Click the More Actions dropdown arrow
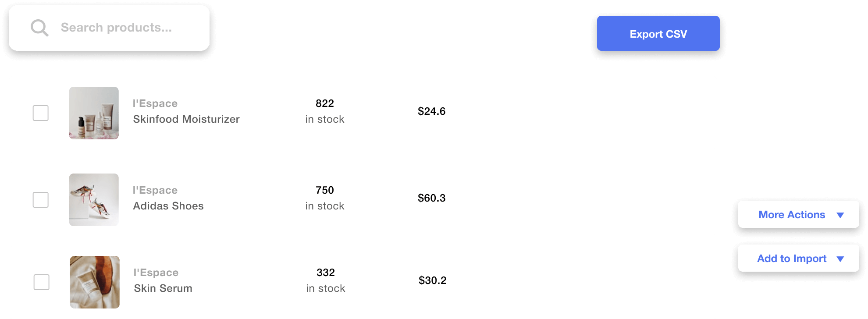Screen dimensions: 868x319 click(x=840, y=215)
